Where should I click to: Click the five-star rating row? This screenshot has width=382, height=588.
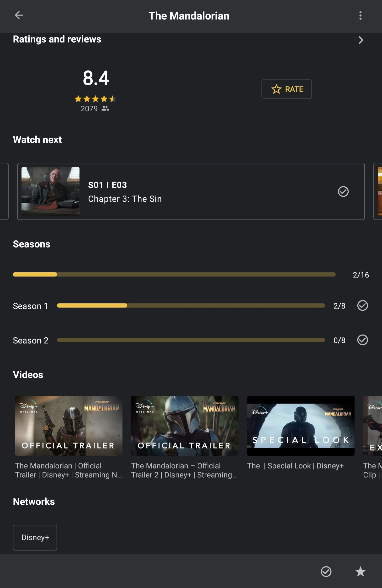95,99
